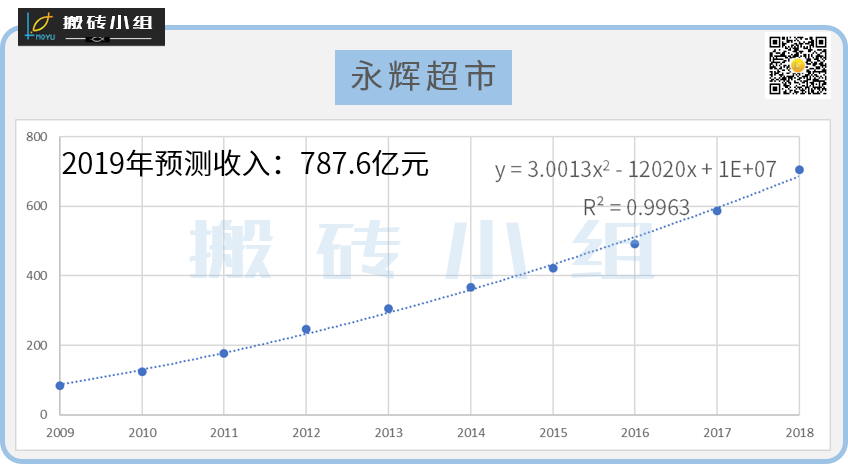This screenshot has width=848, height=464.
Task: Select the 2017 data point
Action: [717, 210]
